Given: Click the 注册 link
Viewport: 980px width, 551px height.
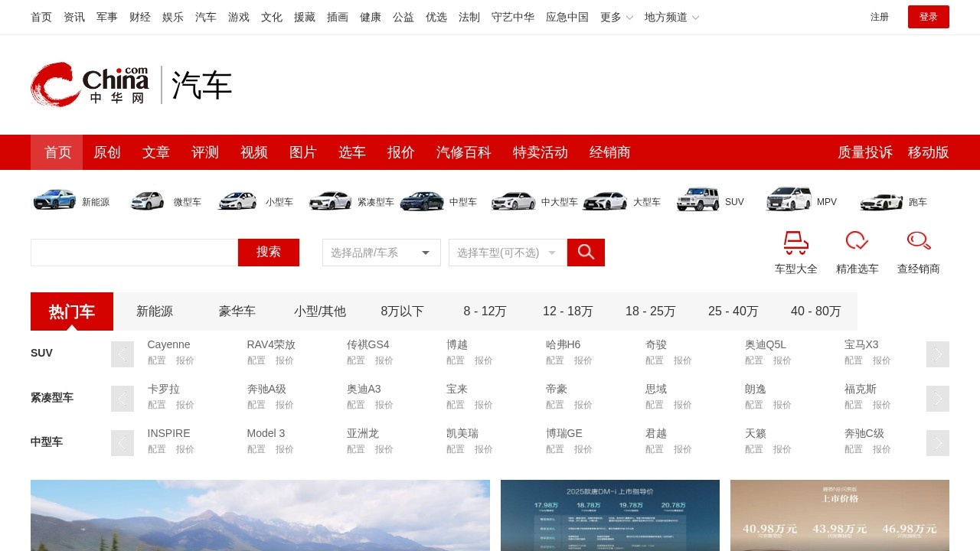Looking at the screenshot, I should coord(880,17).
